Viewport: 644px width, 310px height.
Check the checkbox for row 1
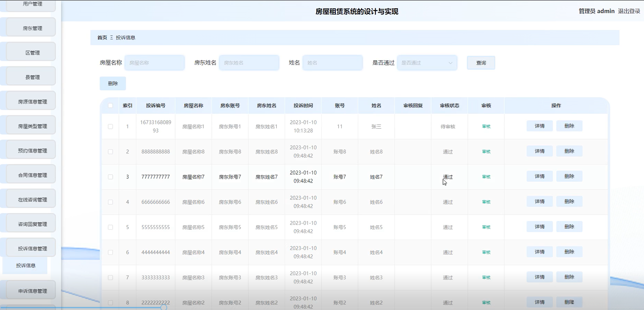pos(110,126)
